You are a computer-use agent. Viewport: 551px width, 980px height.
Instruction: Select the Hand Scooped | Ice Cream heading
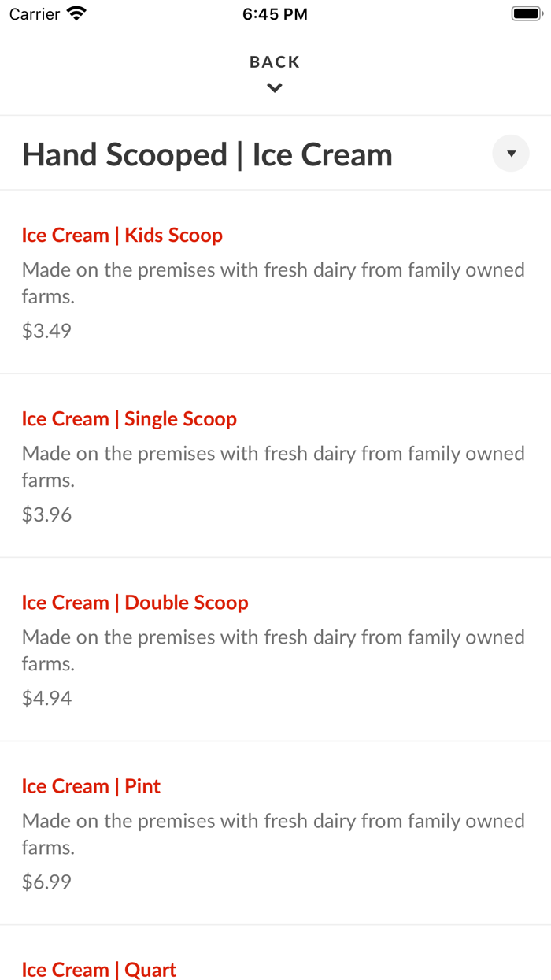pyautogui.click(x=207, y=154)
